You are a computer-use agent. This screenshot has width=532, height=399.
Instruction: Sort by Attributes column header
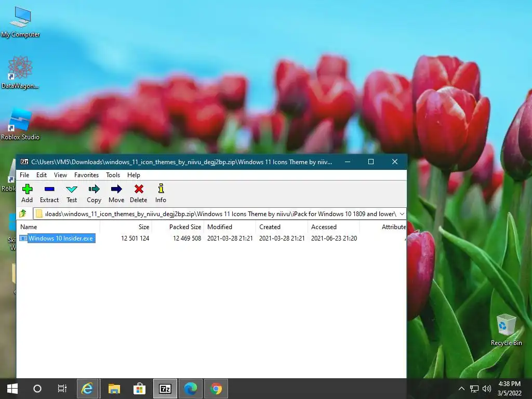(383, 227)
